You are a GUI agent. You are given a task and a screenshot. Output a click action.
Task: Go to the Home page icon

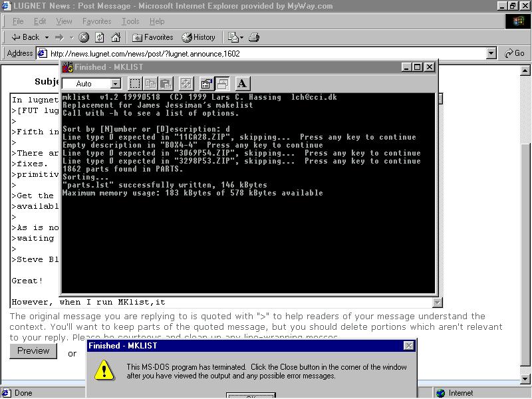coord(116,37)
